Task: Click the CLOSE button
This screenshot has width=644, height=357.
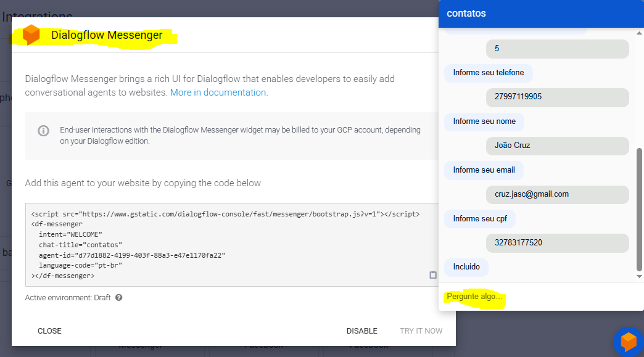Action: tap(50, 330)
